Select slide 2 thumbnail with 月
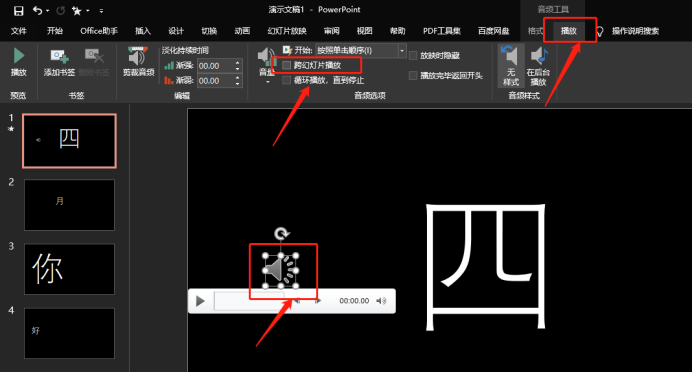The width and height of the screenshot is (692, 372). 69,205
